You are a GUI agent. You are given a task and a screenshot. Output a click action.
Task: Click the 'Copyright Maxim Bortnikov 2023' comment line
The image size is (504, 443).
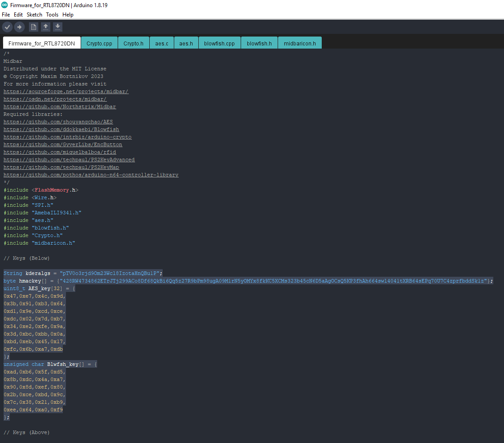[53, 77]
